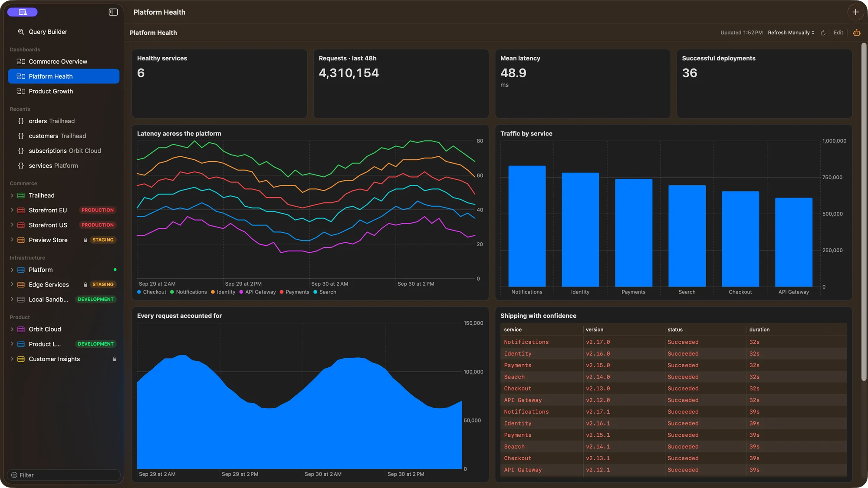
Task: Toggle the sidebar panel icon
Action: 113,12
